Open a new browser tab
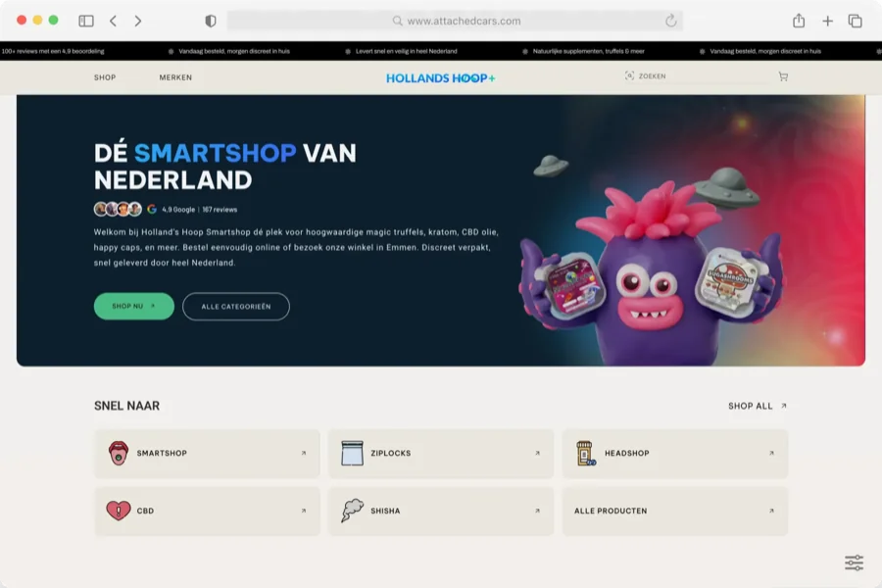 827,21
